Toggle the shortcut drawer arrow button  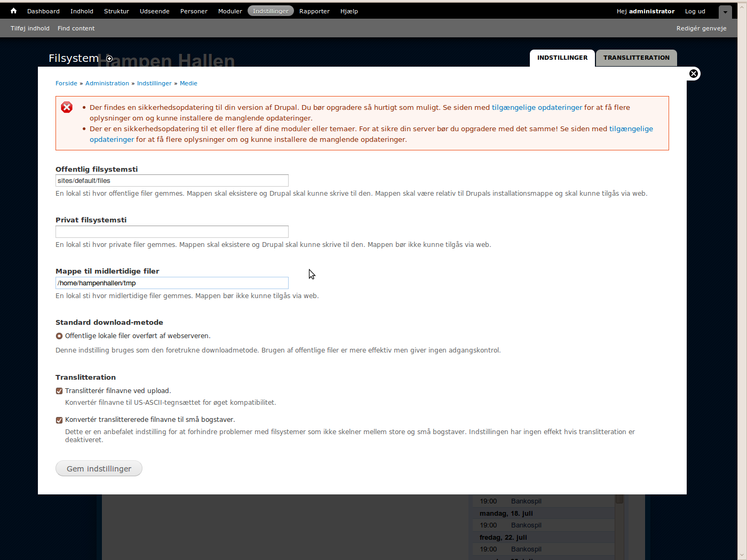725,12
